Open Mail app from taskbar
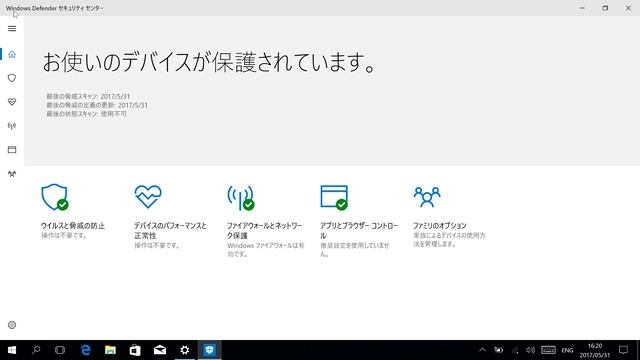 [160, 350]
